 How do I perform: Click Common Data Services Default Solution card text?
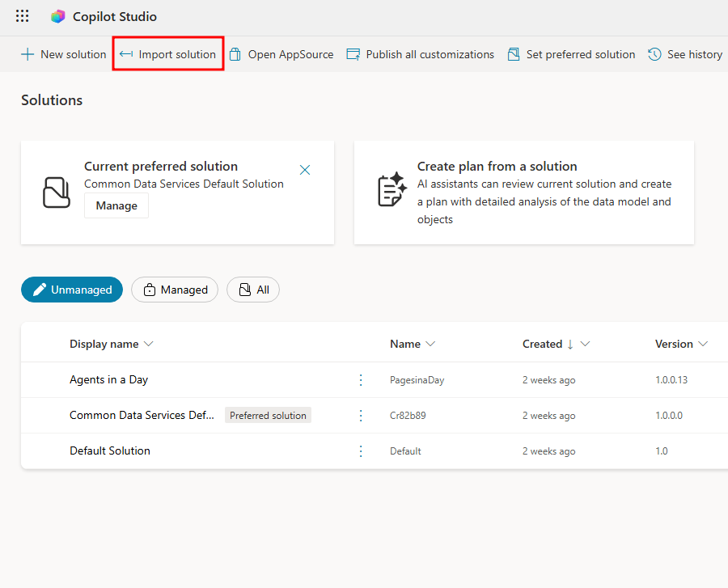184,184
